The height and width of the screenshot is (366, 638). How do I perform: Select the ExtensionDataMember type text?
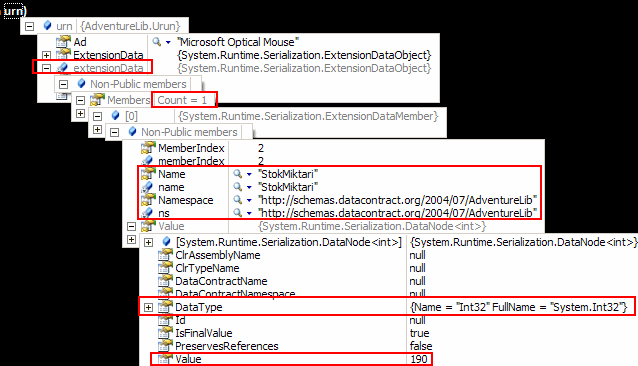(308, 116)
